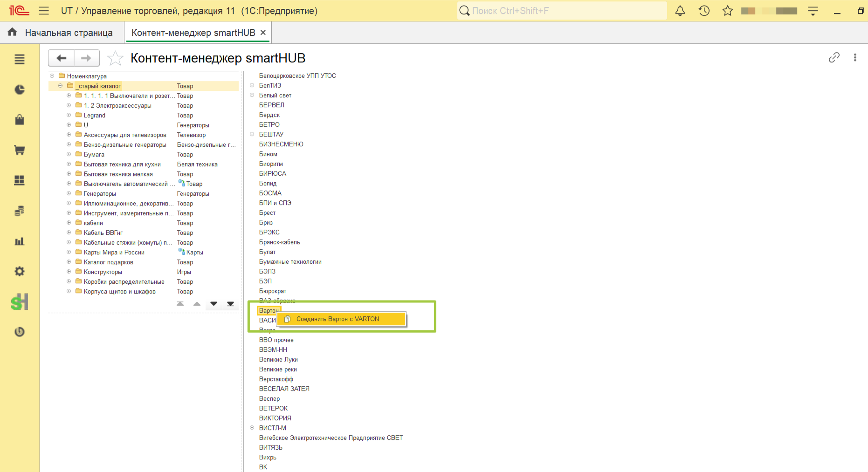This screenshot has height=472, width=868.
Task: Click Игры type cell
Action: (x=184, y=272)
